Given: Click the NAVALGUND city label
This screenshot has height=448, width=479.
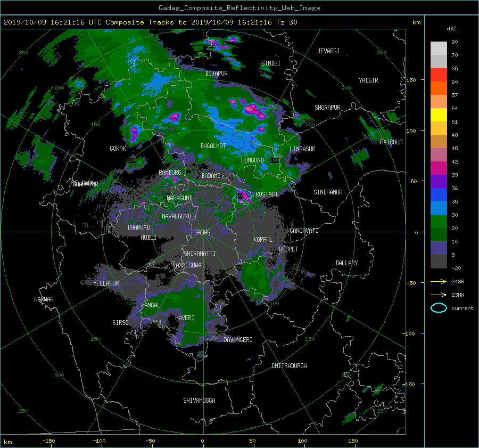Looking at the screenshot, I should (176, 216).
